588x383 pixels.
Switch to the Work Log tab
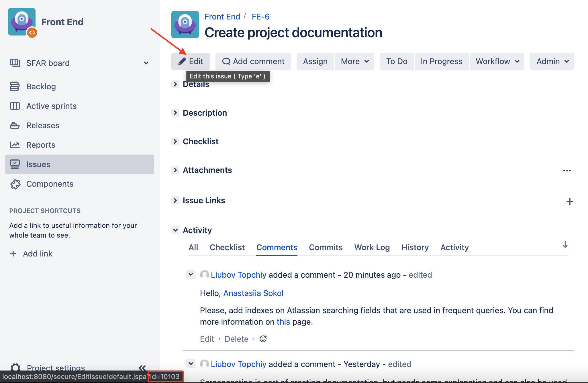pos(372,247)
